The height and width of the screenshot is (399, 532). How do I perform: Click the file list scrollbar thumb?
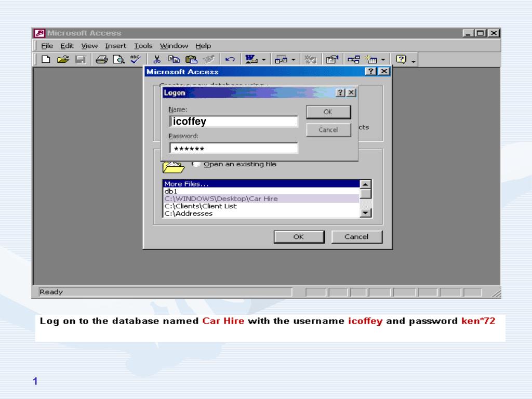[x=365, y=194]
